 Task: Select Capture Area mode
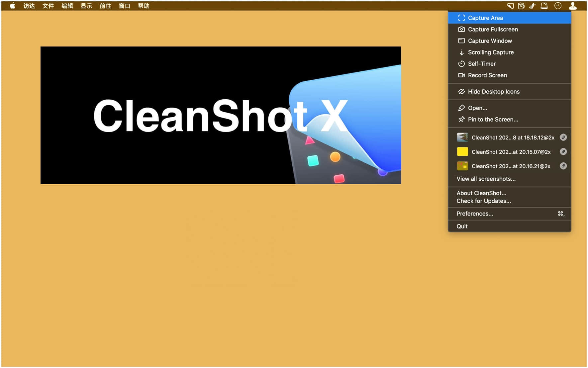coord(485,18)
